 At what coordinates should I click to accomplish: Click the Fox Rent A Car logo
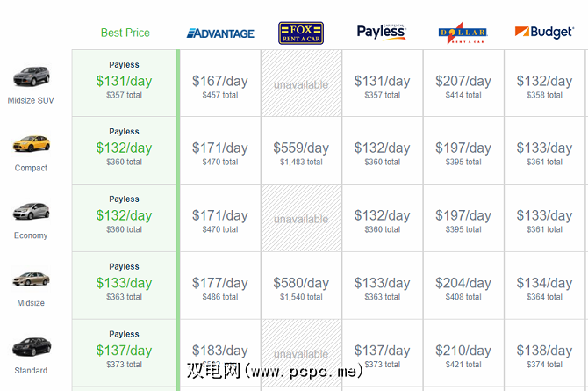301,33
